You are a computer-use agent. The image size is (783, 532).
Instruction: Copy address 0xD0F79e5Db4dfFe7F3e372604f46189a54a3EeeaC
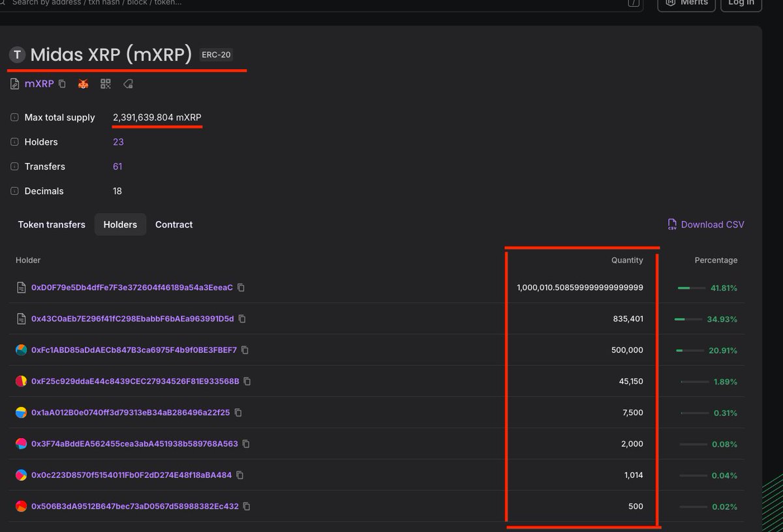click(241, 288)
